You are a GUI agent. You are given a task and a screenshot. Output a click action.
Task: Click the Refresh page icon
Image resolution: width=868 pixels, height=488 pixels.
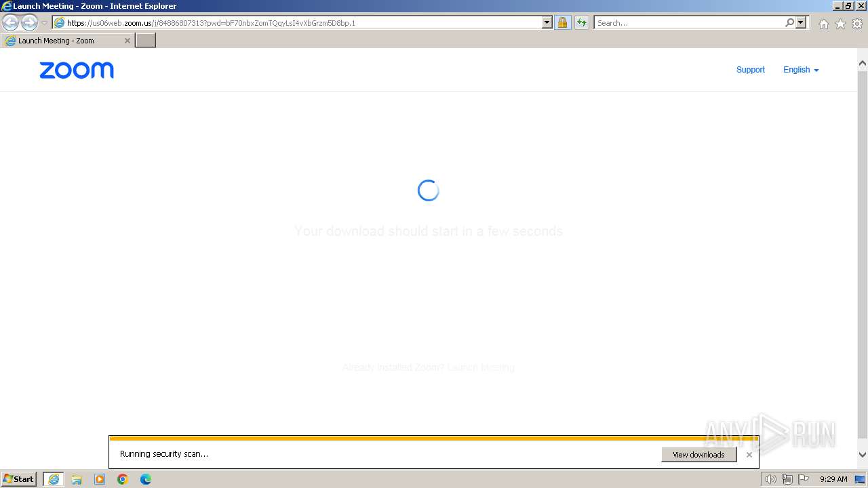tap(582, 23)
